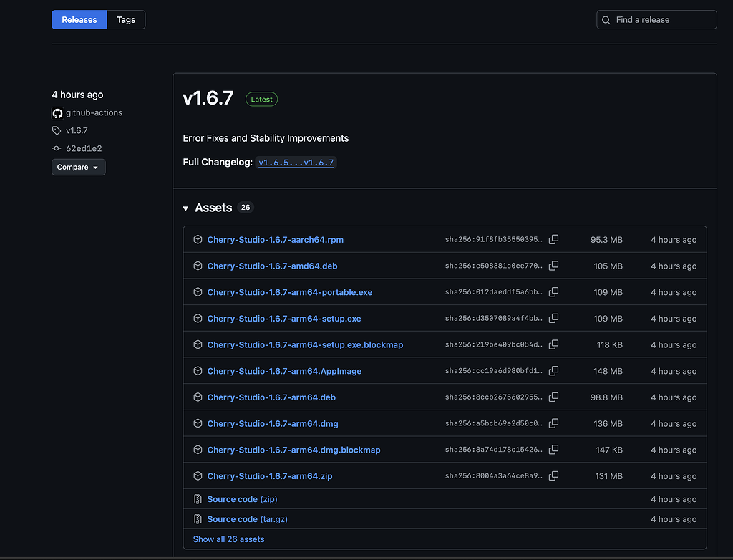Viewport: 733px width, 560px height.
Task: Click the 98.8 MB file size
Action: click(606, 397)
